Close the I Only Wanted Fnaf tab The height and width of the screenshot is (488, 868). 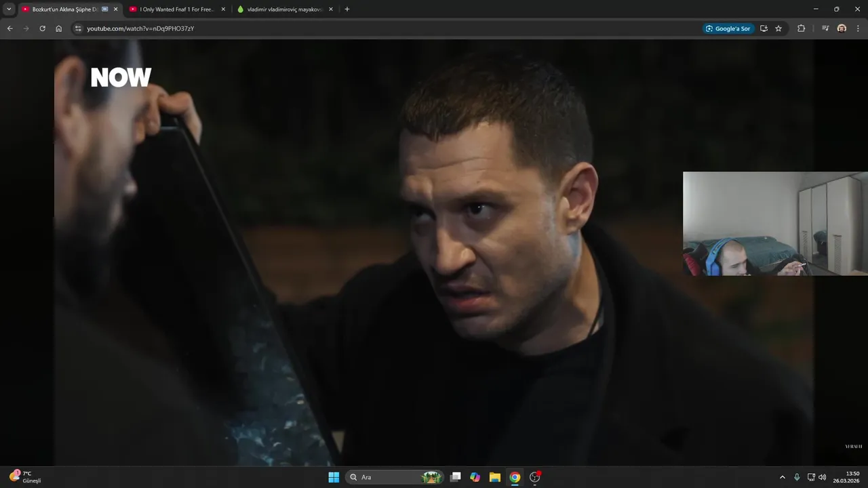(x=223, y=9)
